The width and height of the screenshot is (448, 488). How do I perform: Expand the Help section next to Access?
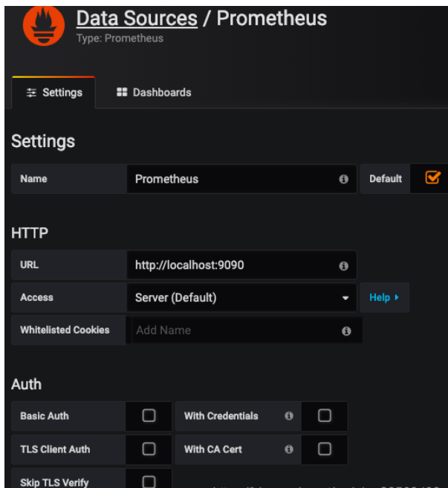click(385, 298)
